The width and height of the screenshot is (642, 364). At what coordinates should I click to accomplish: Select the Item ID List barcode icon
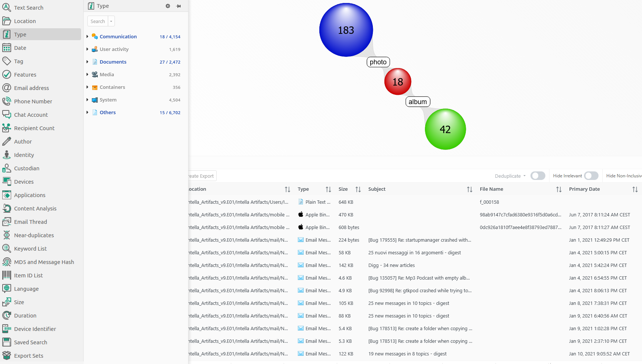coord(7,276)
